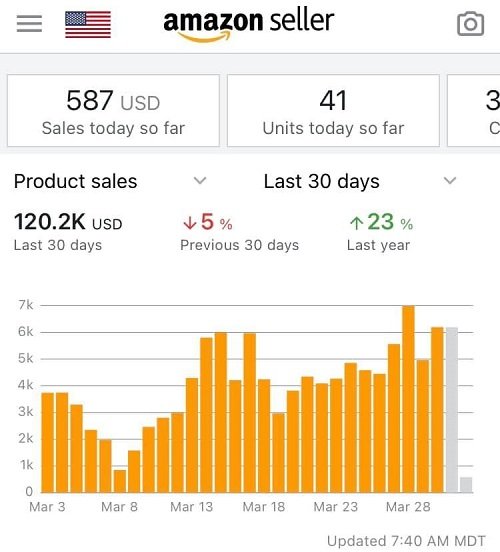The width and height of the screenshot is (500, 552).
Task: Open the hamburger navigation menu
Action: pyautogui.click(x=29, y=24)
